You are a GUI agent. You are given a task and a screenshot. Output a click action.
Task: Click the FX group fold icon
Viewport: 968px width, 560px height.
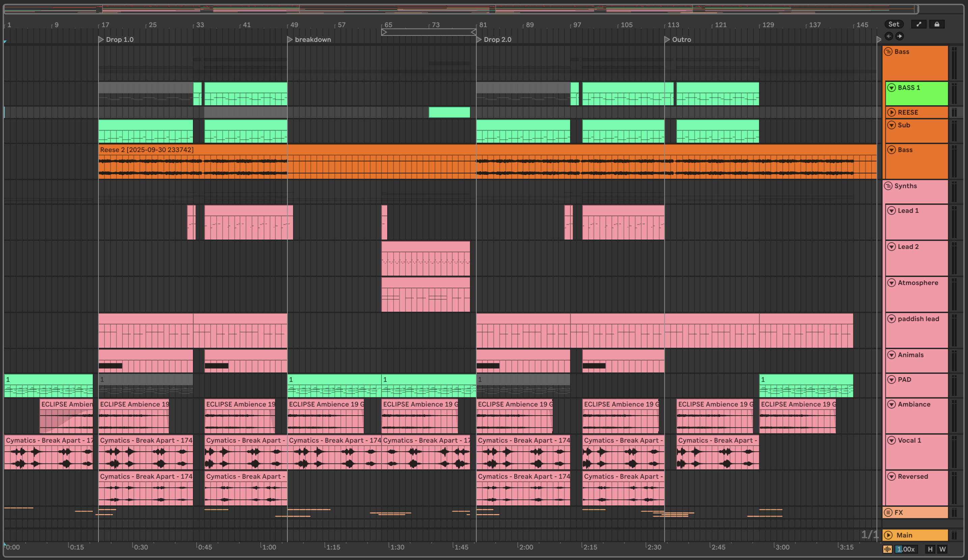(x=888, y=512)
